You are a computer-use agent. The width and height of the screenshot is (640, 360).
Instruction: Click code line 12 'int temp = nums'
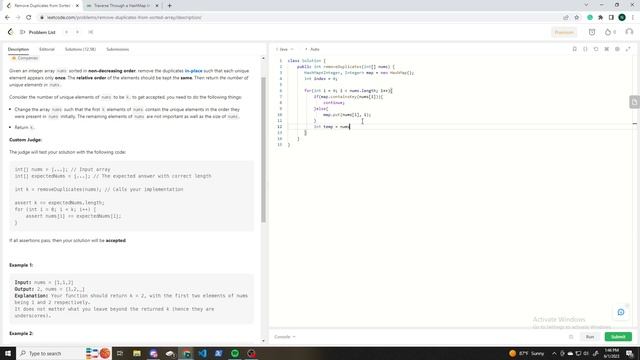click(x=331, y=127)
